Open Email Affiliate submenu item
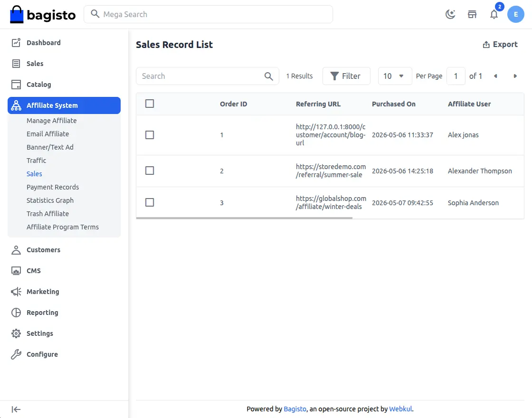This screenshot has width=532, height=418. tap(48, 133)
